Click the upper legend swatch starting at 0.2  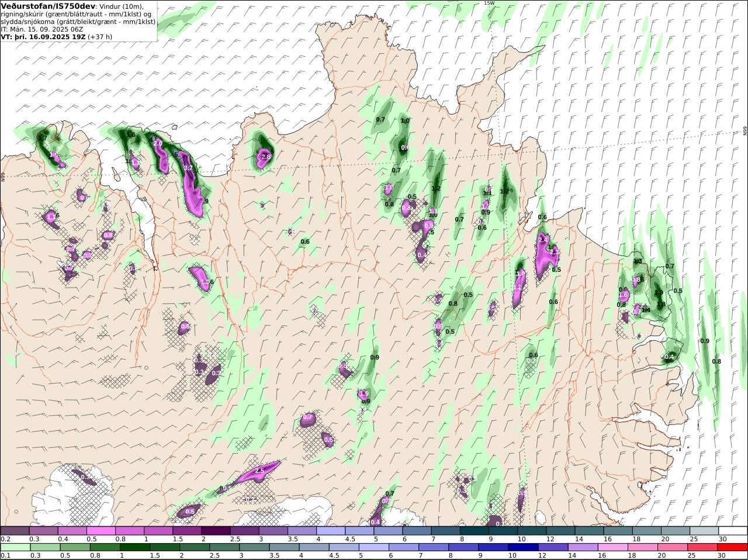15,531
